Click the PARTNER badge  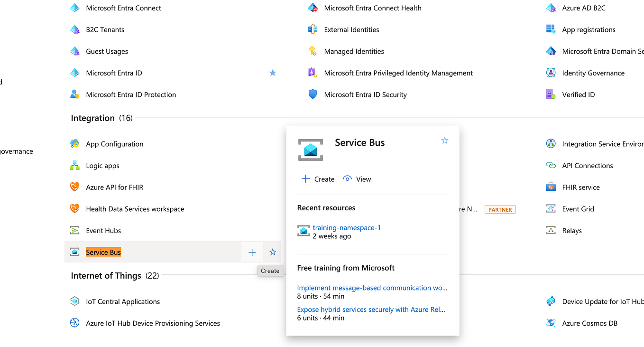[500, 209]
